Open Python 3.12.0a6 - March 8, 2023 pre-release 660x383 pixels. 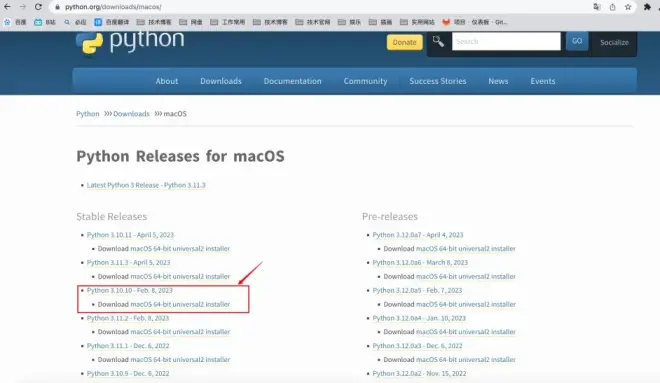420,263
